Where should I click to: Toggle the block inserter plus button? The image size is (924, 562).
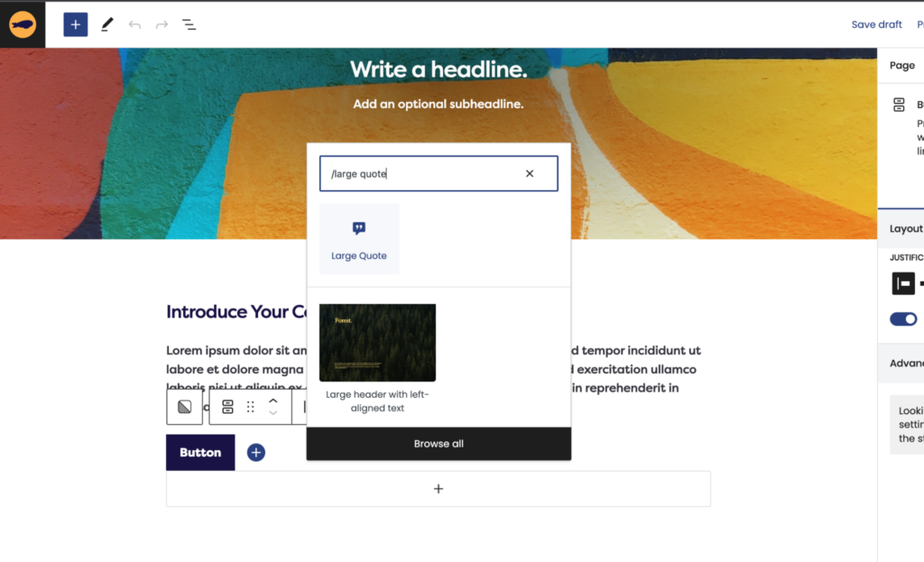coord(75,24)
